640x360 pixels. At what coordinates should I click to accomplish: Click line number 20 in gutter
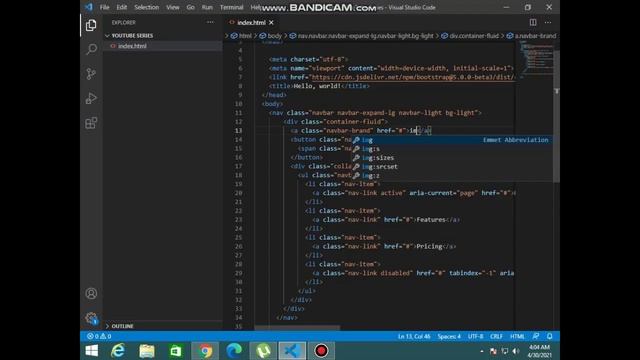(x=238, y=193)
